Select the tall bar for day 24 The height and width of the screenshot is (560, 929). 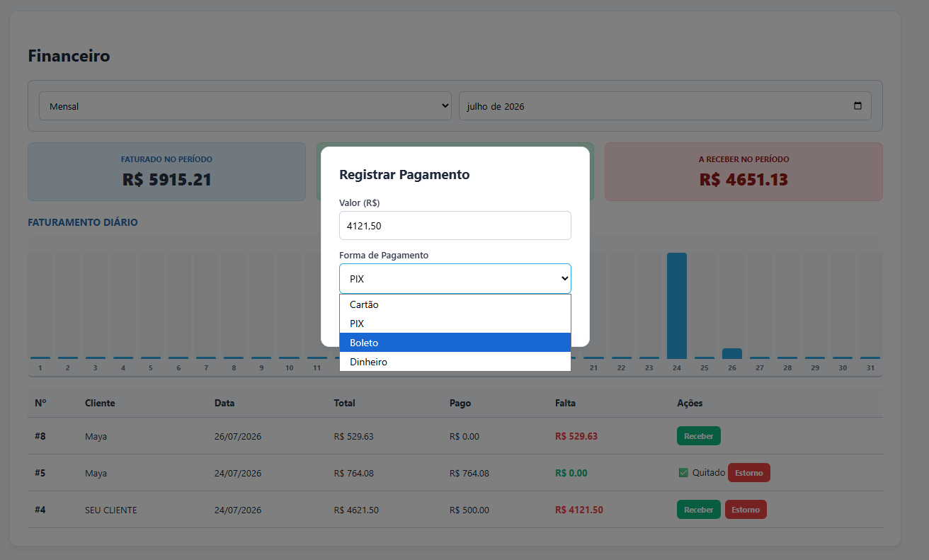(x=677, y=306)
